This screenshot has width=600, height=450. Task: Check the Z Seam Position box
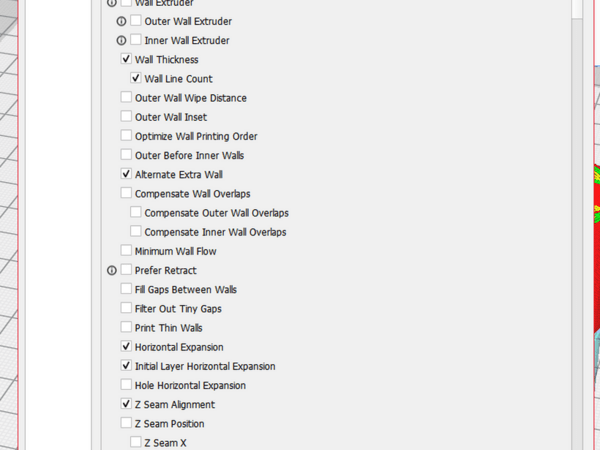126,424
